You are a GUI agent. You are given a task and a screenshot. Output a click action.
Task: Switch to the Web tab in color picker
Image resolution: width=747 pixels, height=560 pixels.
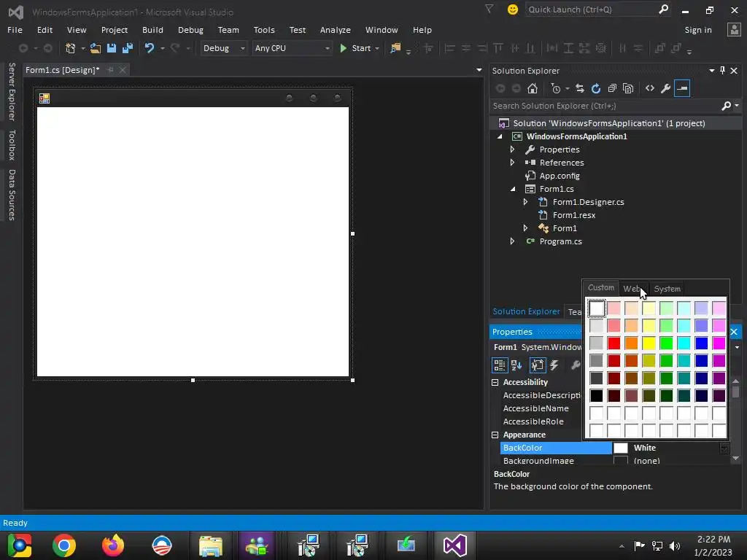632,289
